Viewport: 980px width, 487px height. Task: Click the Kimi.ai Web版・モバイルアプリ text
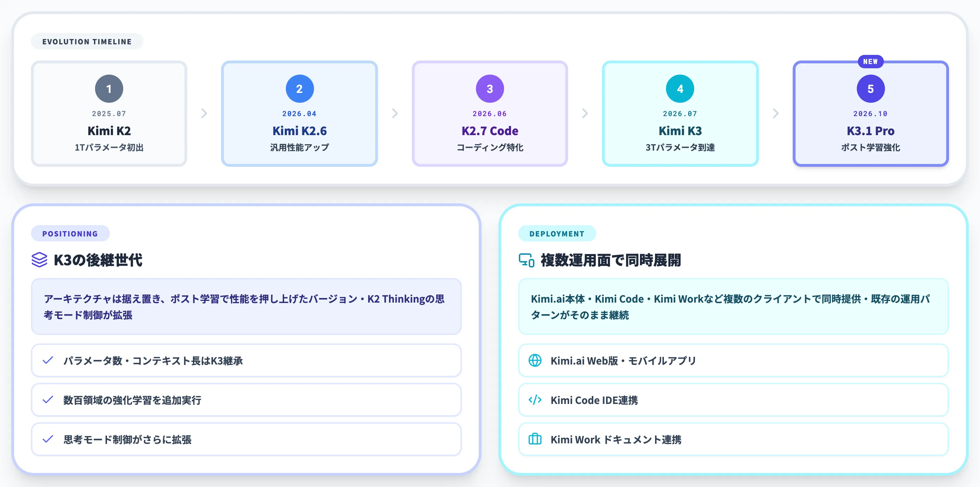pyautogui.click(x=623, y=360)
